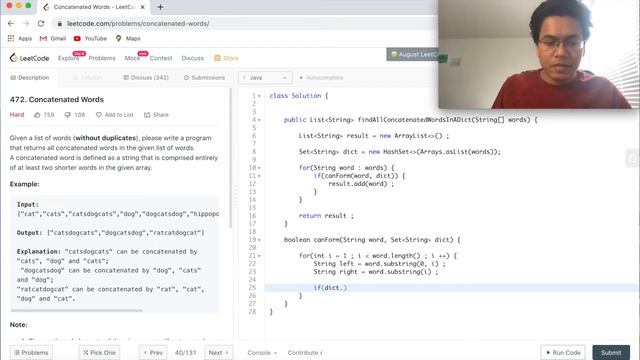Click the Submit button
Screen dimensions: 640x360
click(x=611, y=353)
